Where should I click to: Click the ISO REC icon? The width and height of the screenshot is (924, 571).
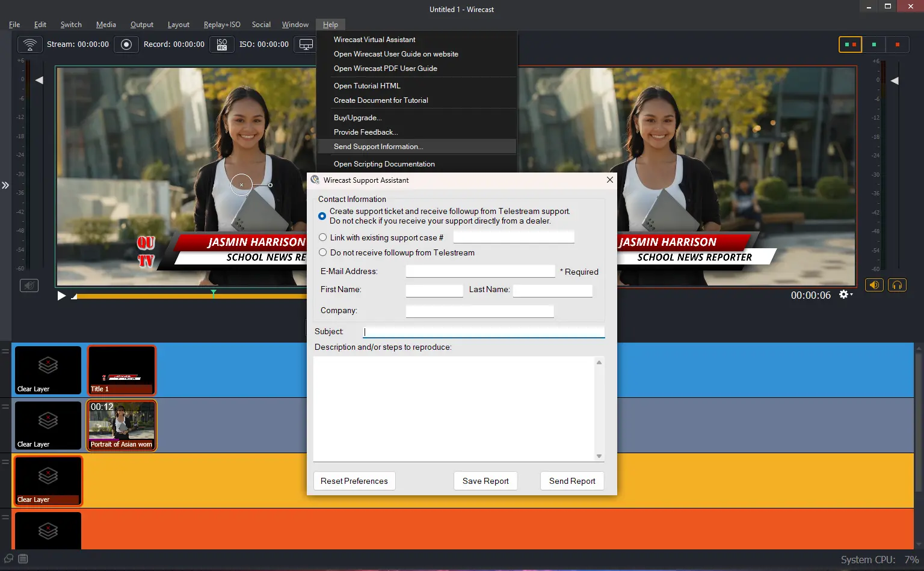click(x=222, y=44)
